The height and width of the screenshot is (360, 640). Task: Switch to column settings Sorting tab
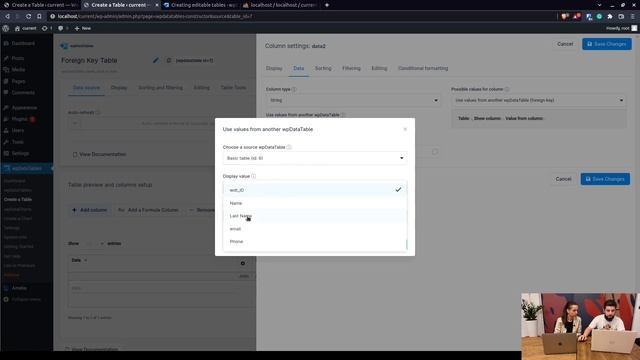(323, 68)
